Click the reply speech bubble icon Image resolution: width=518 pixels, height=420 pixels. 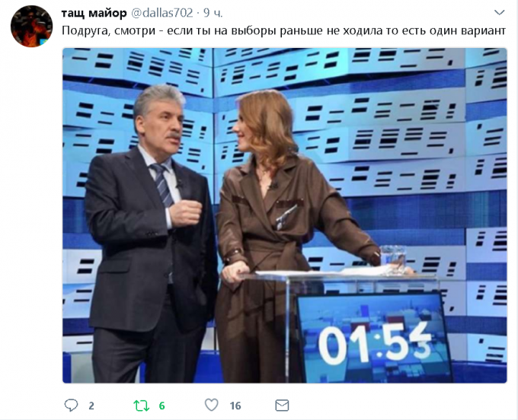(71, 405)
